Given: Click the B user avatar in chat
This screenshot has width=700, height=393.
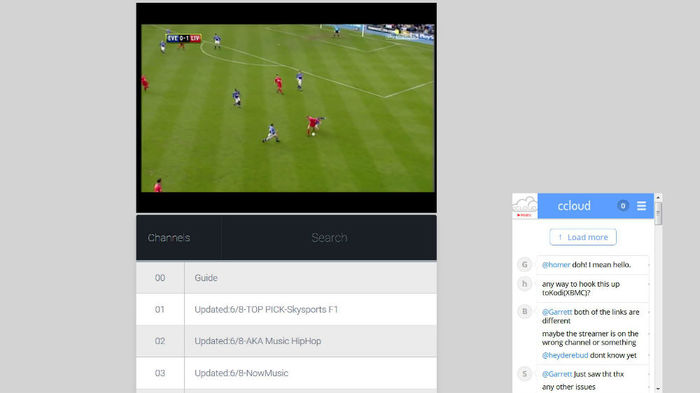Looking at the screenshot, I should click(x=525, y=312).
